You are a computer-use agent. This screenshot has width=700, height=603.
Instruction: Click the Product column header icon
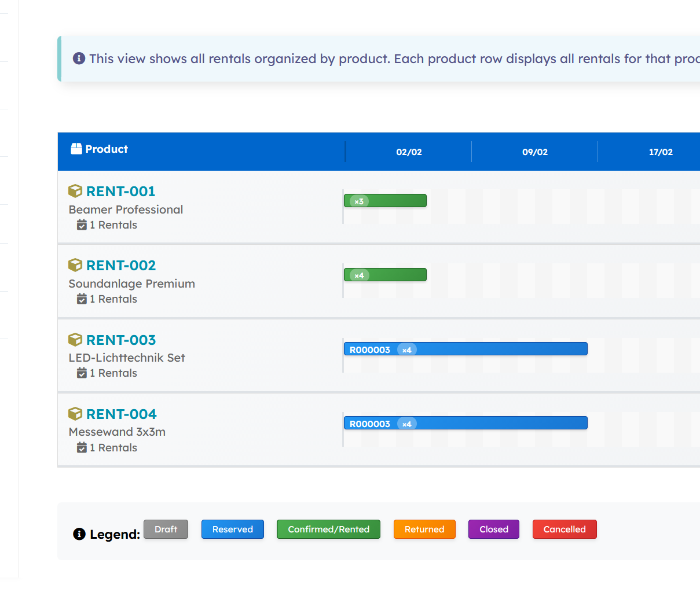tap(76, 149)
